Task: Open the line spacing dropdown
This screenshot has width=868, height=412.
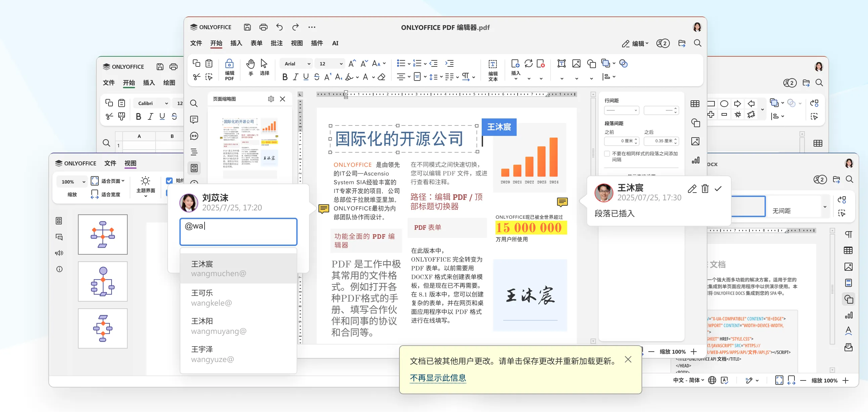Action: [x=622, y=110]
